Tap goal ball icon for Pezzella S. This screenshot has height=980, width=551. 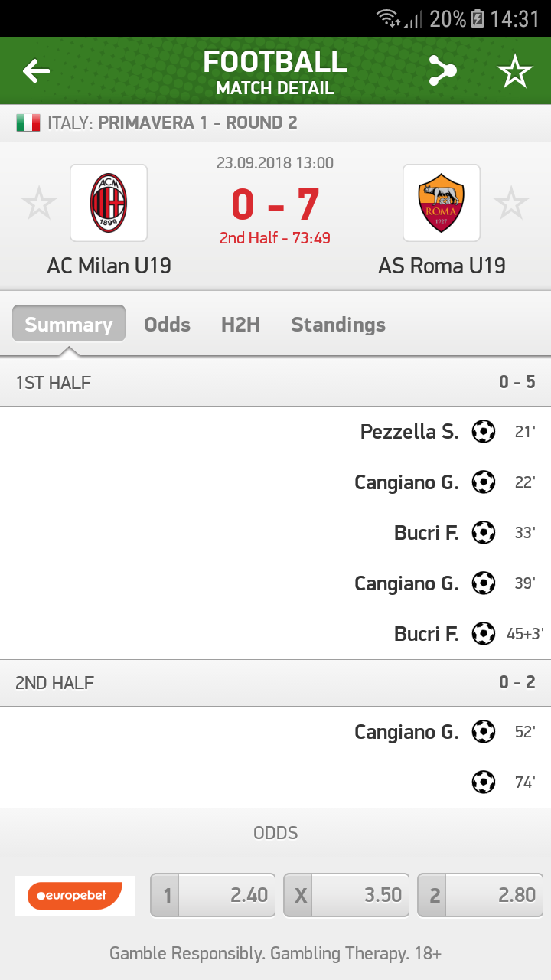coord(483,432)
